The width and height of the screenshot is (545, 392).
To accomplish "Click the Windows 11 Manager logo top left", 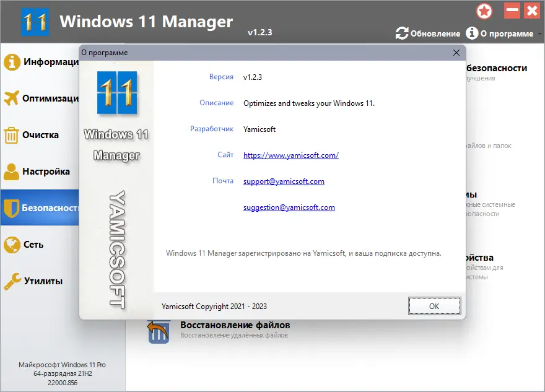I will [x=37, y=21].
